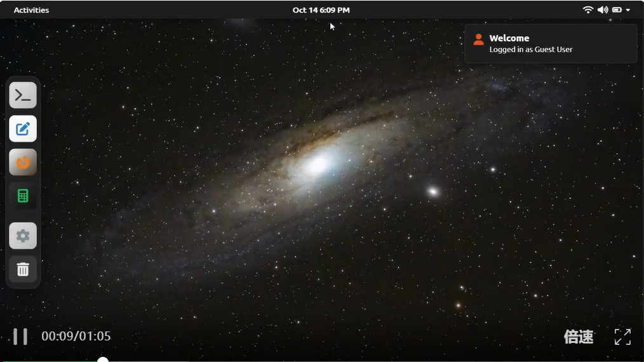Click the bright galaxy core in video
Viewport: 644px width, 362px height.
click(x=318, y=165)
